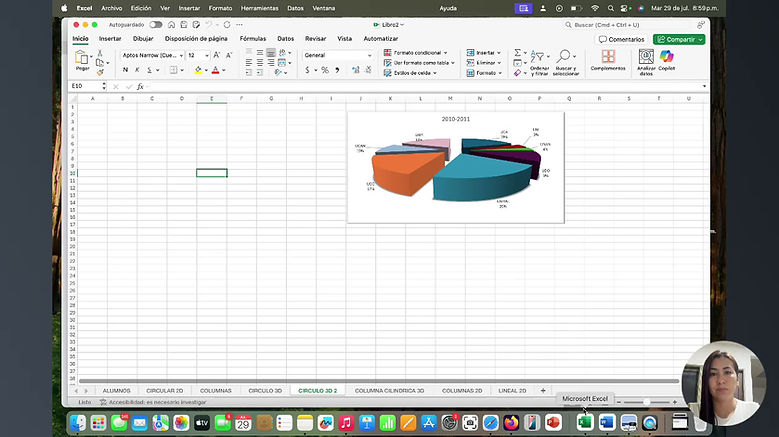Screen dimensions: 779x437
Task: Open Dar formato como tabla dropdown
Action: pos(419,63)
